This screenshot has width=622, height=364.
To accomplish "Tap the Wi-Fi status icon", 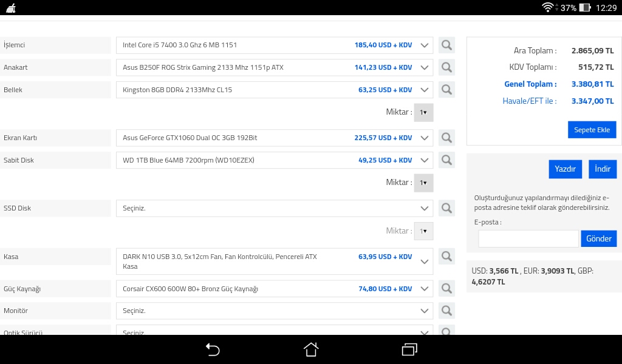I will tap(547, 7).
